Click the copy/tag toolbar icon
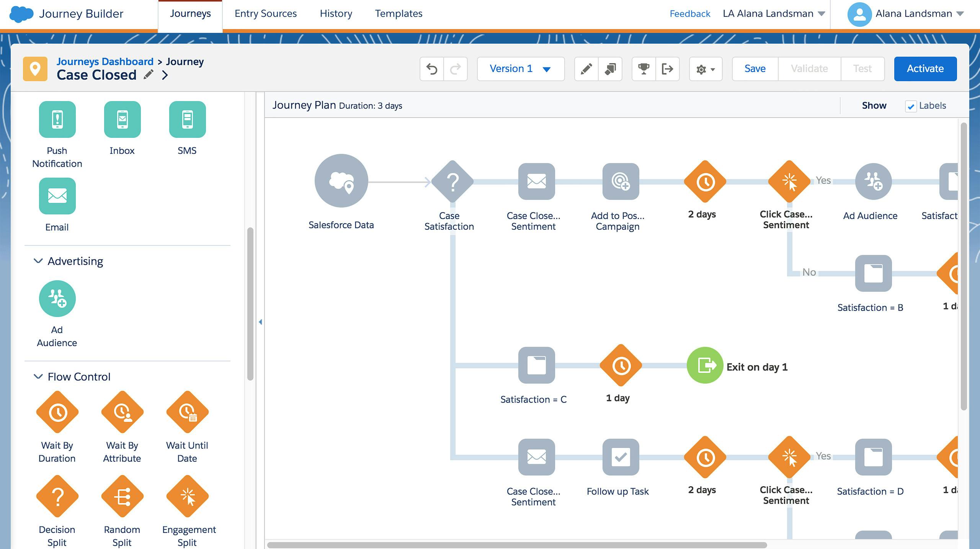The width and height of the screenshot is (980, 549). pos(610,69)
